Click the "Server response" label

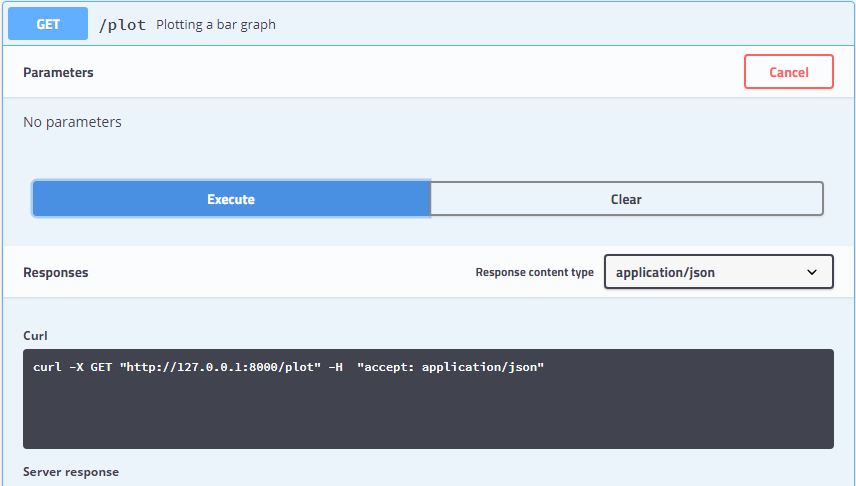71,472
